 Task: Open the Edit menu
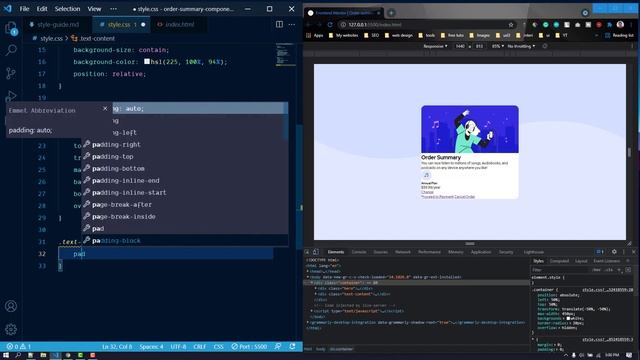point(42,9)
